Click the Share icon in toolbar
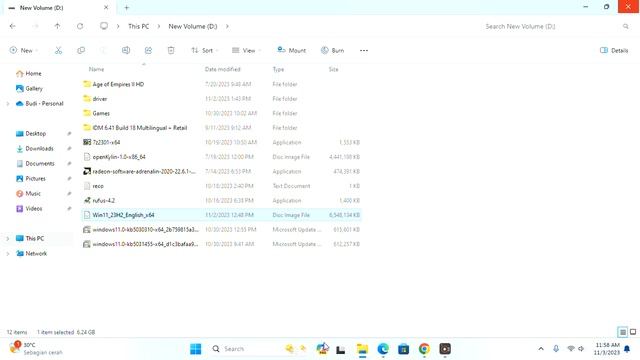The image size is (640, 360). pos(148,50)
